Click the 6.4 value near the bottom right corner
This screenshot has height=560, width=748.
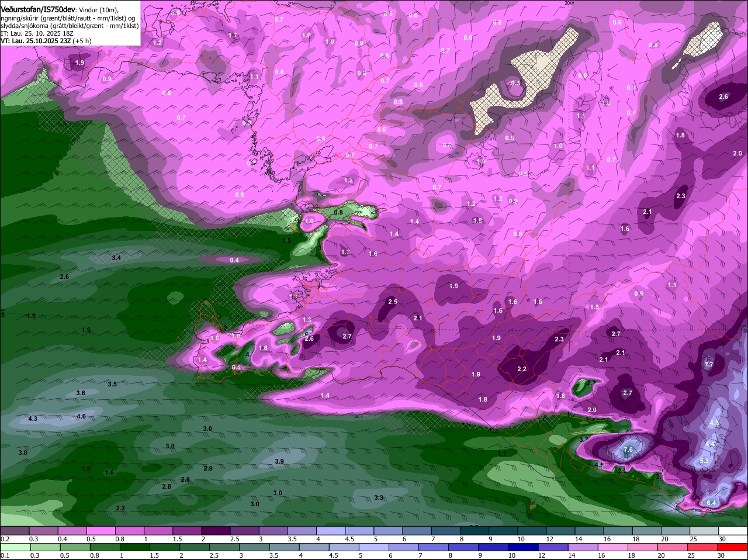(711, 503)
